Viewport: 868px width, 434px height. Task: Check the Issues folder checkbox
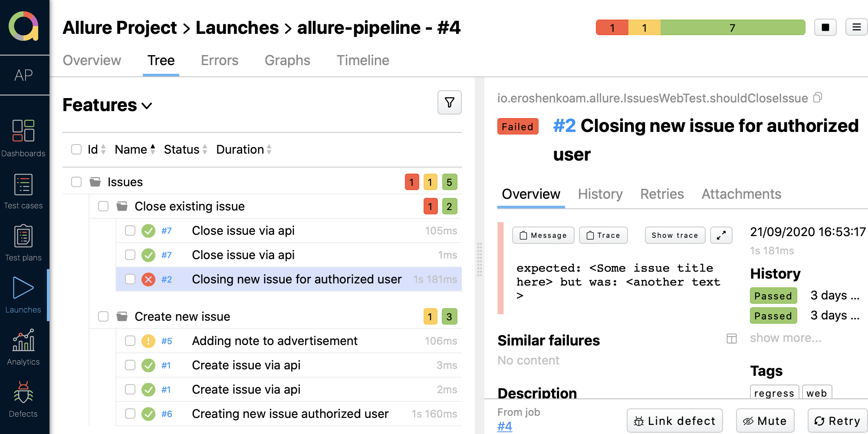(x=76, y=182)
